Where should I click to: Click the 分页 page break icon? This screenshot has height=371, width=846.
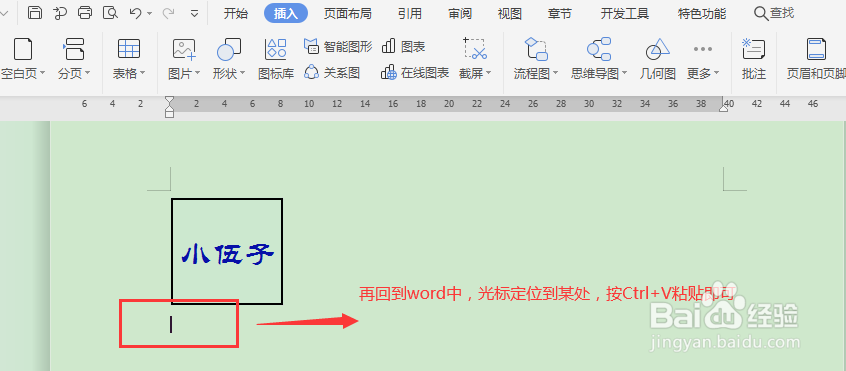74,49
